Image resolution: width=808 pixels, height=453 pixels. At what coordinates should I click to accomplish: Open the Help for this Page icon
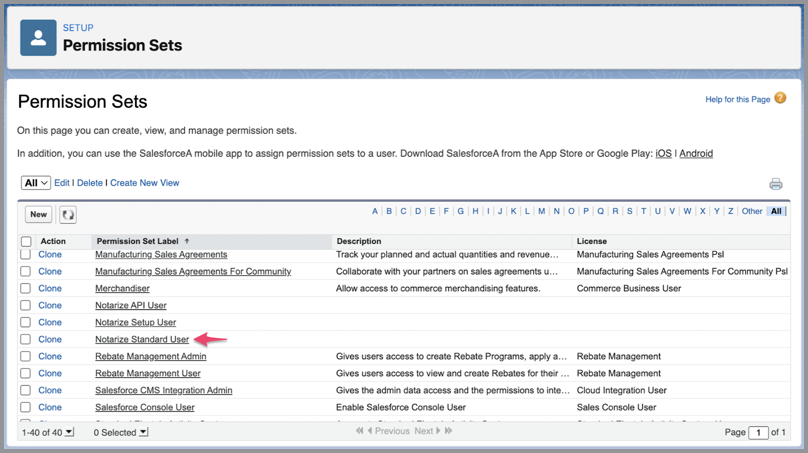tap(780, 98)
